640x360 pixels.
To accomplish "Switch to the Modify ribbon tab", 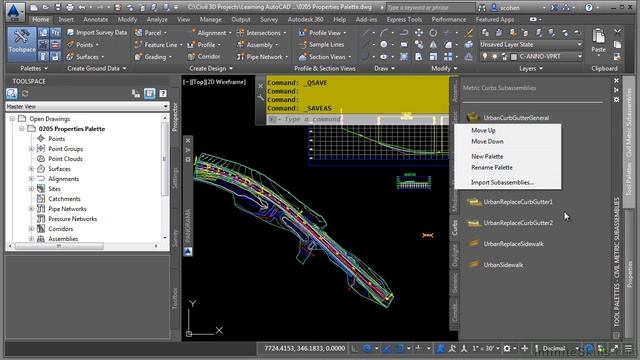I will 127,19.
